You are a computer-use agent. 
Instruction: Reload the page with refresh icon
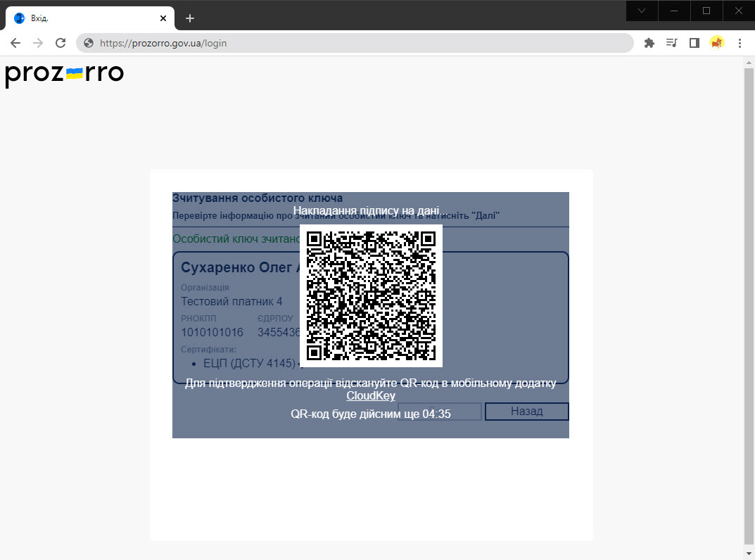pyautogui.click(x=61, y=44)
